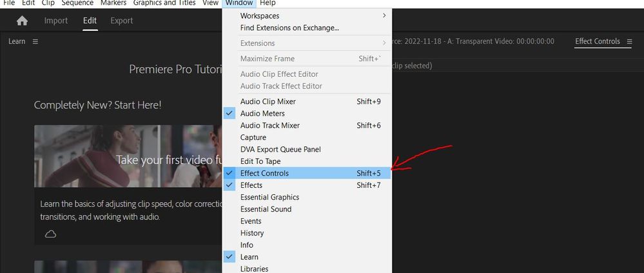Switch to the Export tab

point(122,21)
